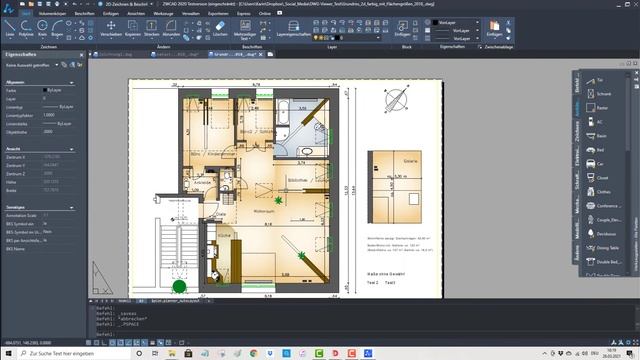Click the new drawing tab button

(270, 54)
